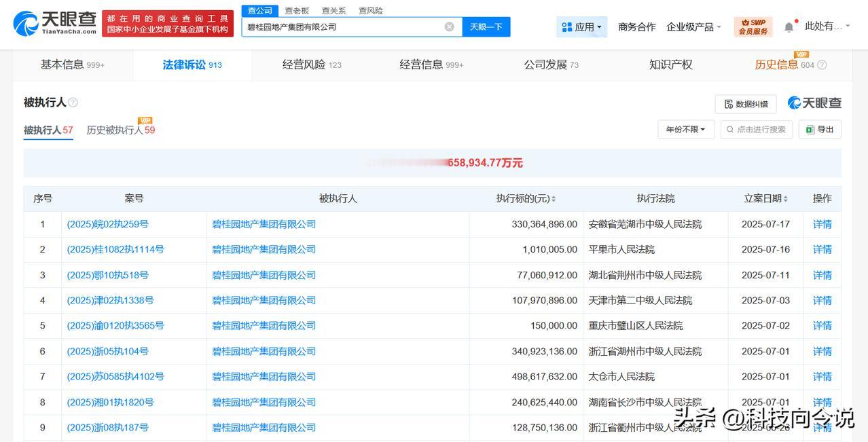Open notifications bell icon
Viewport: 868px width, 442px height.
click(x=789, y=27)
